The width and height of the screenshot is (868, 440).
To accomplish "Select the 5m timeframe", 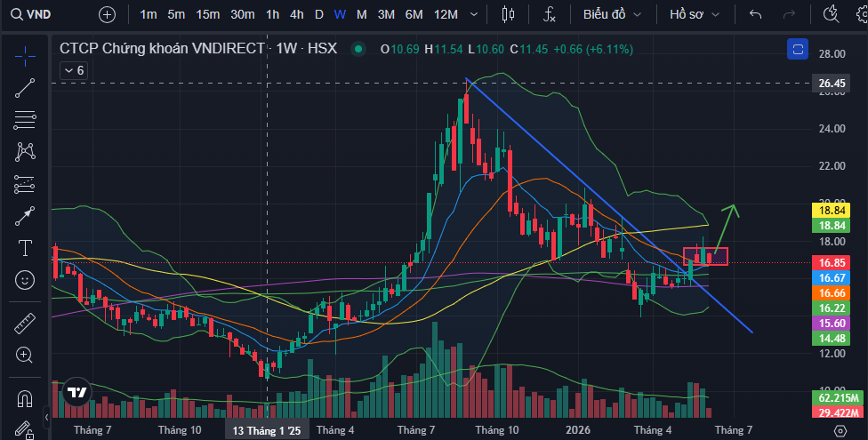I will [177, 14].
